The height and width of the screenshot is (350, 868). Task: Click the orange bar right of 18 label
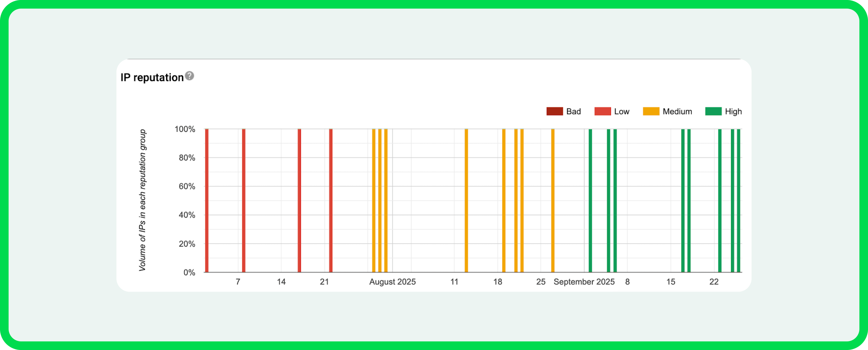tap(503, 201)
